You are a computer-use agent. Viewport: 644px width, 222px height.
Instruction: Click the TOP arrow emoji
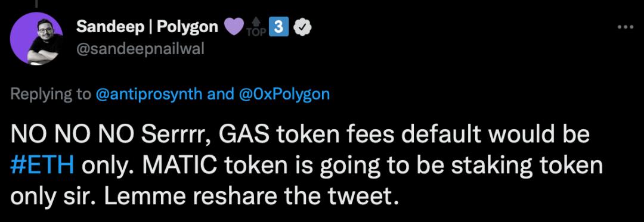pos(256,28)
